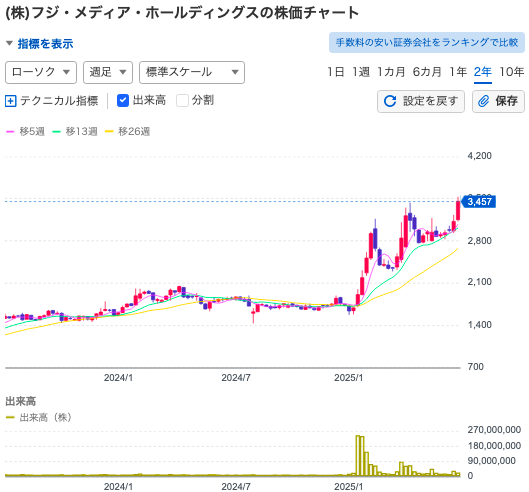This screenshot has width=529, height=492.
Task: Select the 1カ月 range tab
Action: point(391,72)
